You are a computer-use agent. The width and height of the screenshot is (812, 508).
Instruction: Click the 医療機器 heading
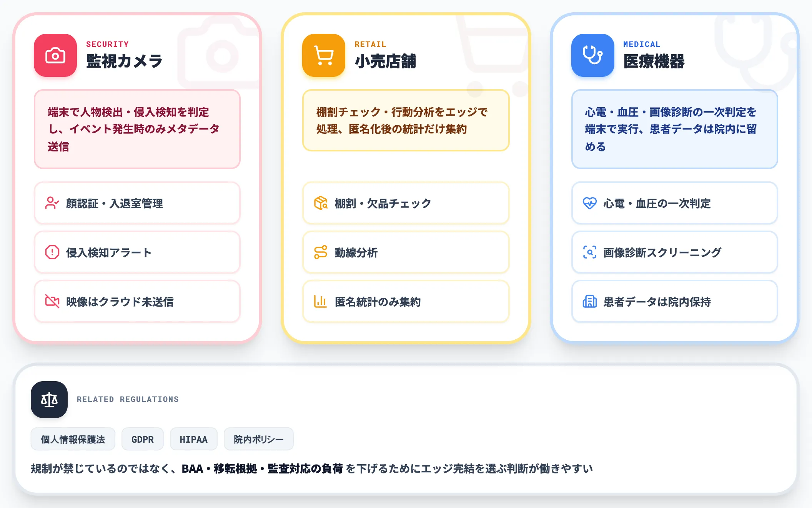click(654, 61)
